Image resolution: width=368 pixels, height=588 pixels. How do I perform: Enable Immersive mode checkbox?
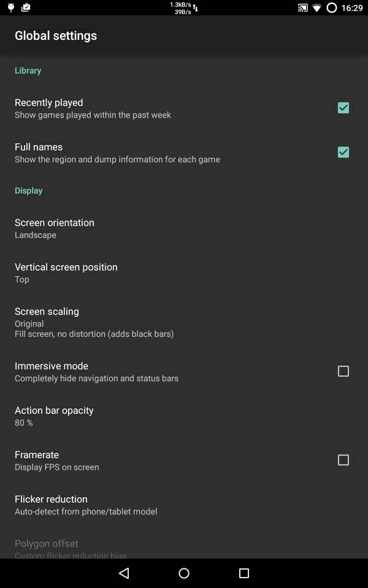coord(343,371)
